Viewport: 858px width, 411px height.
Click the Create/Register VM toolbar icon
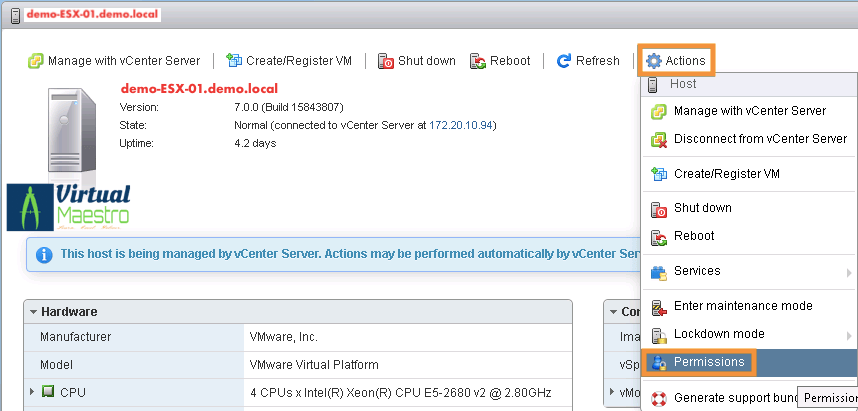pos(234,61)
